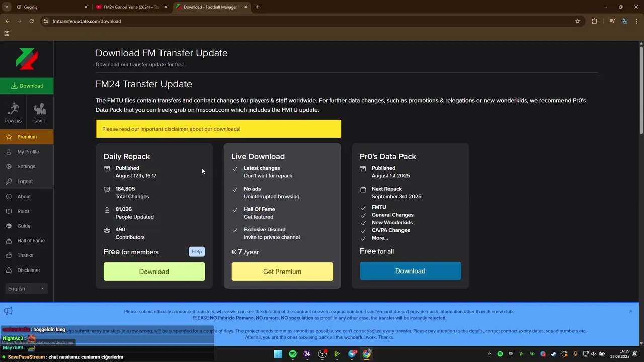Click the Total Changes monitor icon
Image resolution: width=644 pixels, height=362 pixels.
point(107,190)
